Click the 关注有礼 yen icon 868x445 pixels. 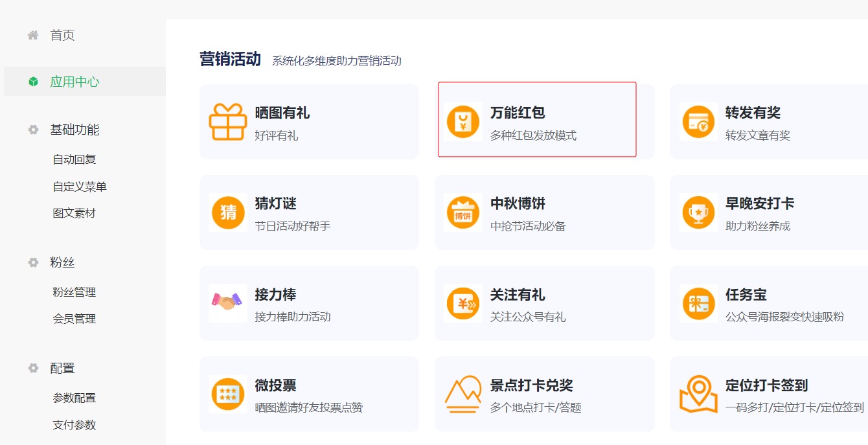[x=463, y=303]
